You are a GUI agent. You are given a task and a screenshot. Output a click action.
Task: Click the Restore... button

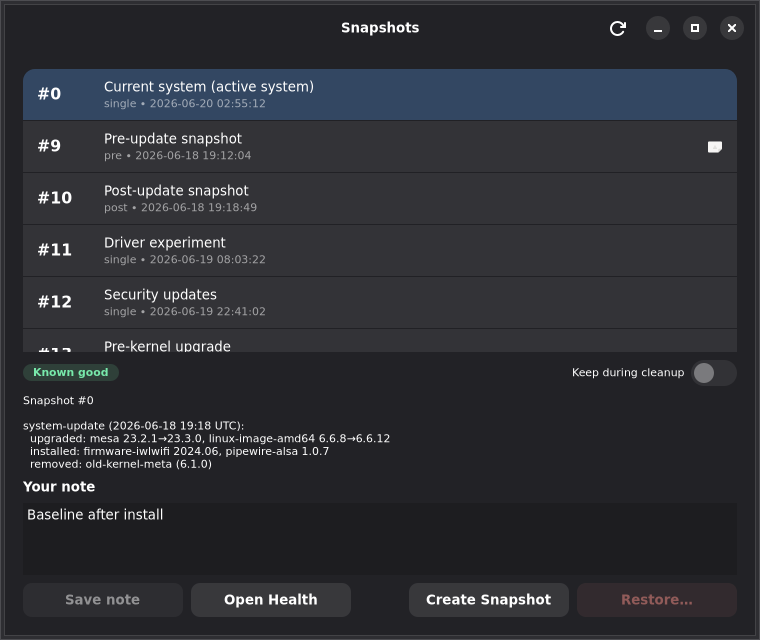[x=657, y=600]
